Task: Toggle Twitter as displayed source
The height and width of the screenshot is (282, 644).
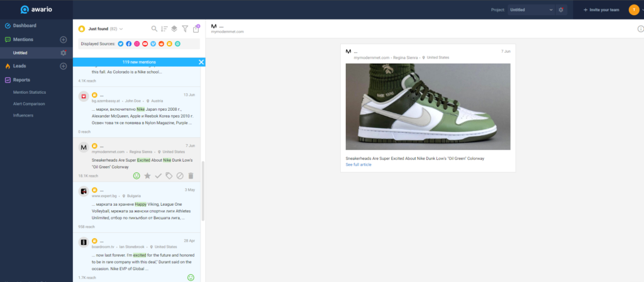Action: coord(121,43)
